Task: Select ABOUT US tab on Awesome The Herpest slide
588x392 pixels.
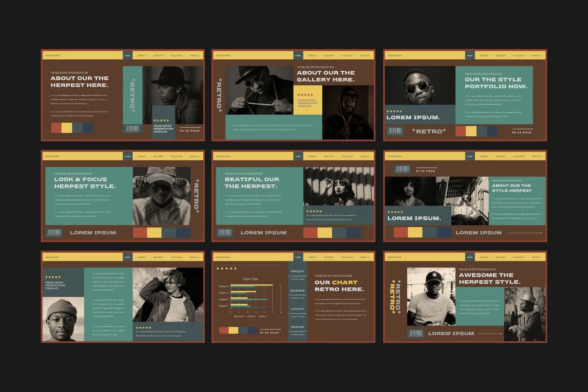Action: (536, 257)
